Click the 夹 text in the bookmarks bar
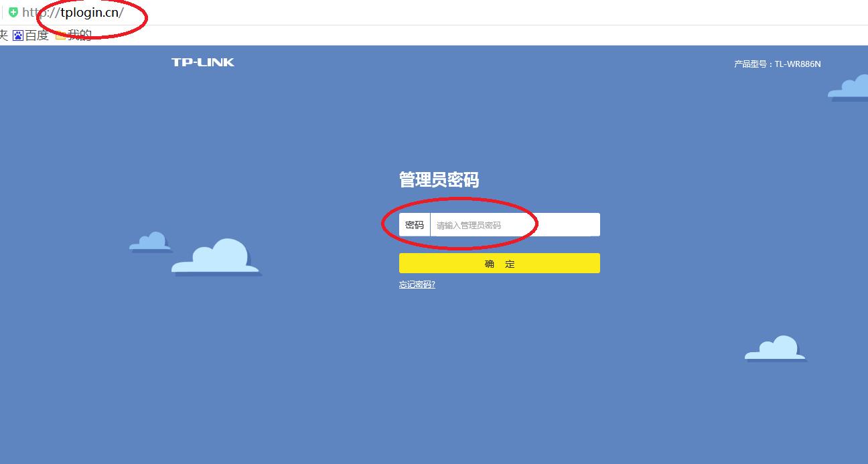868x464 pixels. pyautogui.click(x=4, y=35)
